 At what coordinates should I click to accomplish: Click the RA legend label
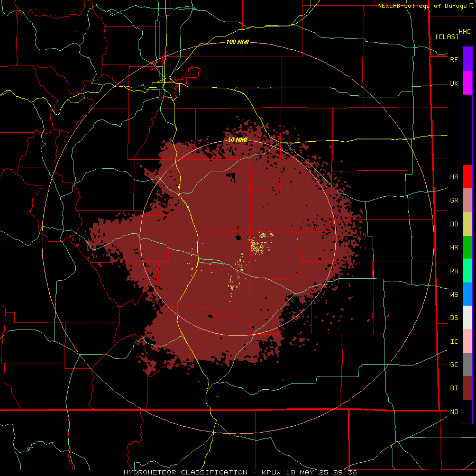(454, 271)
